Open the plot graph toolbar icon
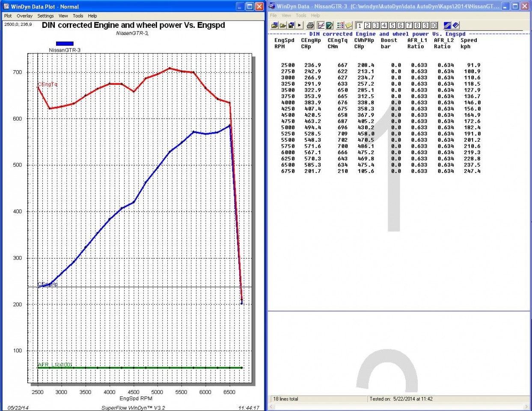The image size is (532, 411). pyautogui.click(x=321, y=25)
